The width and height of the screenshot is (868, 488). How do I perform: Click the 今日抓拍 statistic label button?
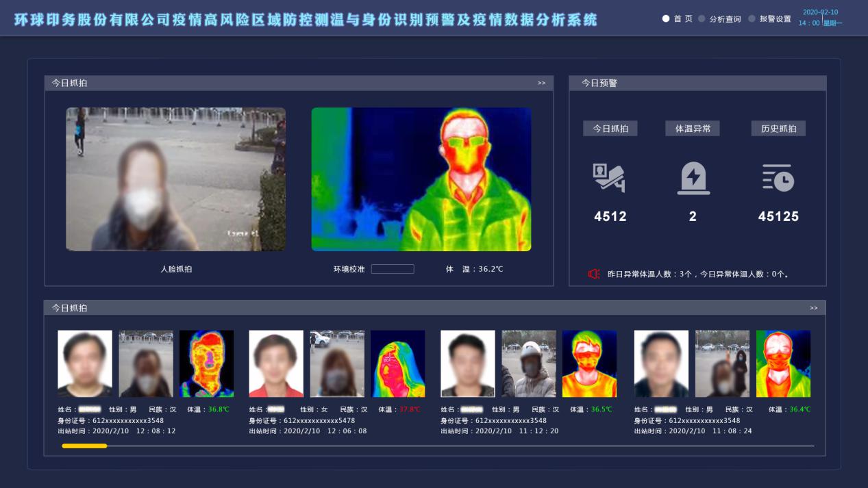coord(610,129)
